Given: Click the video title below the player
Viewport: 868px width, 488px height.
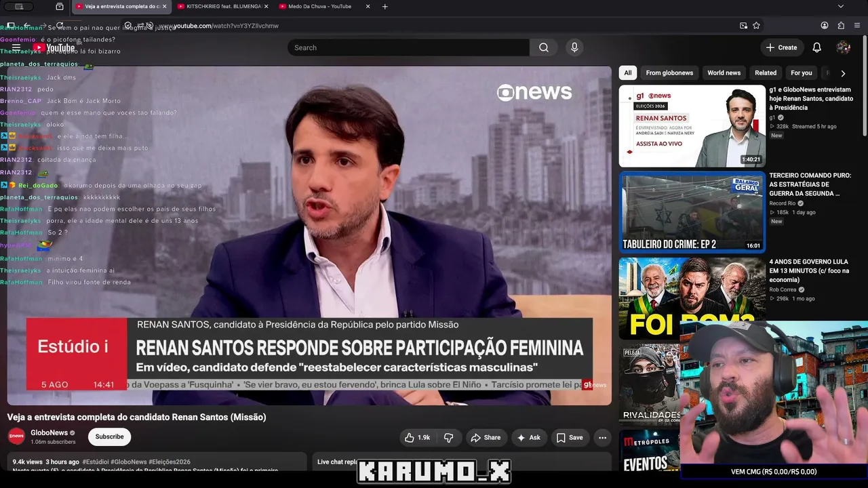Looking at the screenshot, I should [136, 417].
